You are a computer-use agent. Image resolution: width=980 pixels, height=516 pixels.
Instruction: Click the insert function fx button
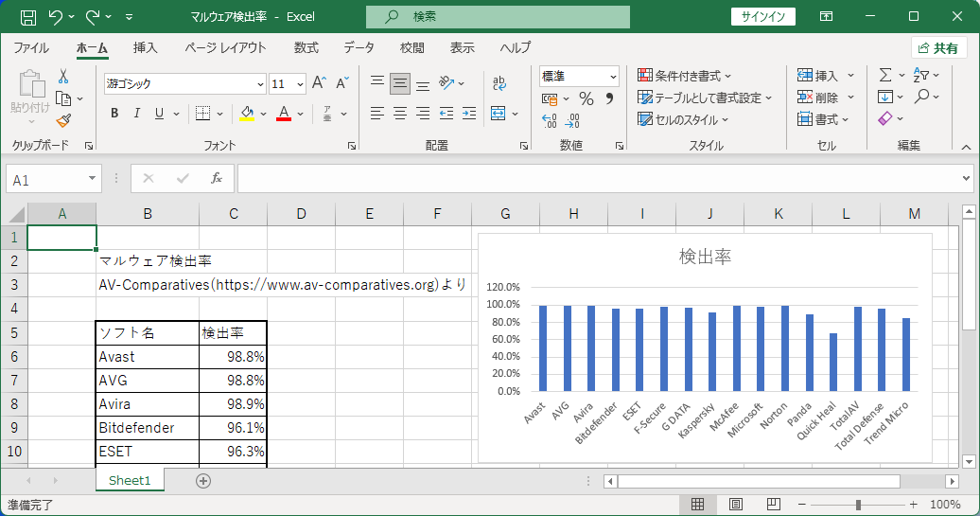(217, 179)
